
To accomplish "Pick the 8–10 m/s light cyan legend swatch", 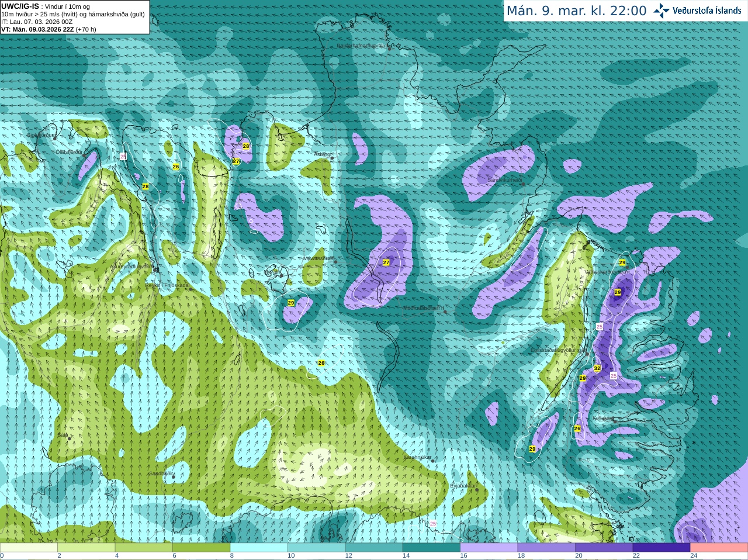I will pyautogui.click(x=259, y=548).
